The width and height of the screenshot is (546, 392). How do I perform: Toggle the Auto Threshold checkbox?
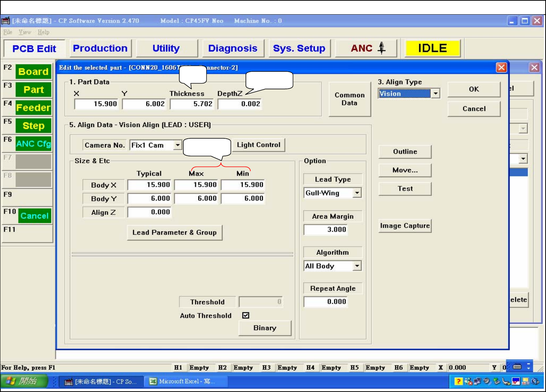[x=246, y=316]
